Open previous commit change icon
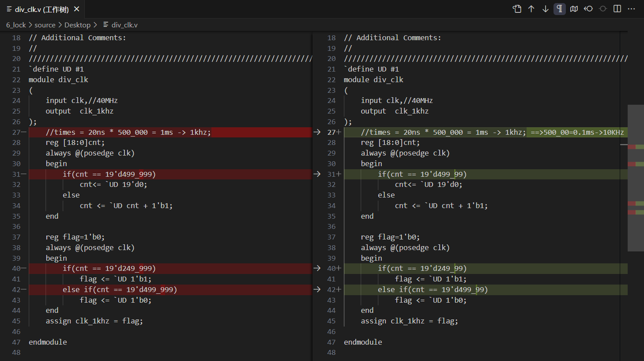The height and width of the screenshot is (361, 644). pos(588,9)
